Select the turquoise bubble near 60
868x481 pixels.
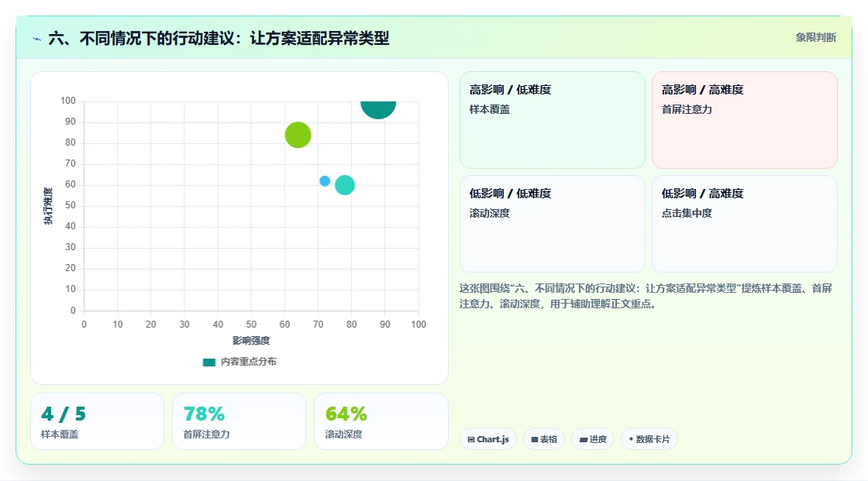point(345,185)
